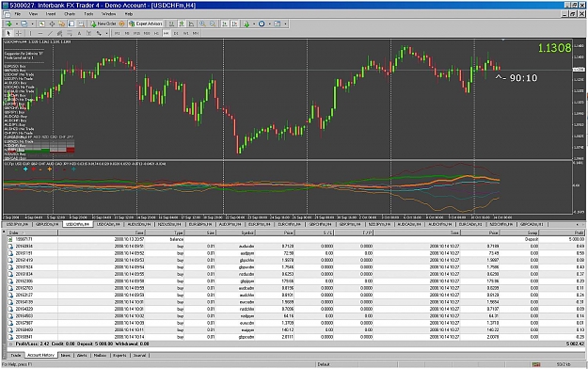The width and height of the screenshot is (588, 369).
Task: Switch timeframe to M1
Action: tap(117, 33)
